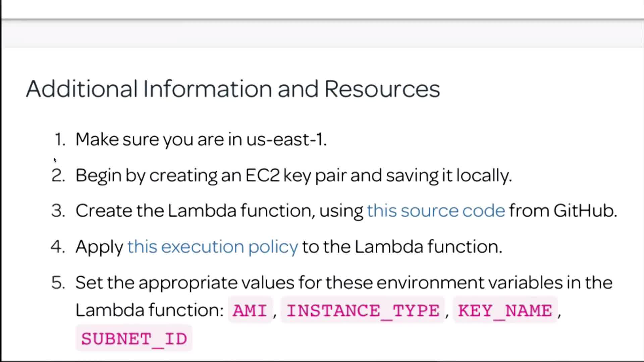
Task: Click the list number 4 marker
Action: point(58,247)
